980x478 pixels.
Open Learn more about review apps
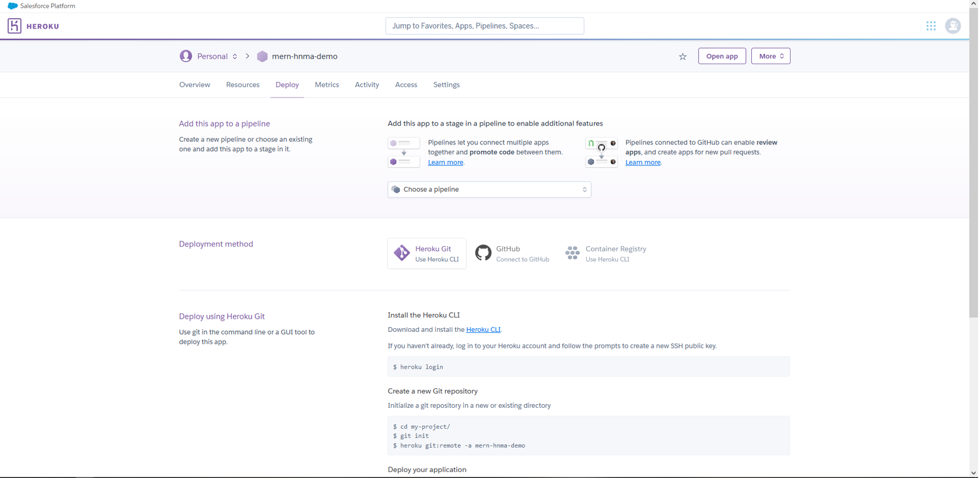(x=643, y=162)
